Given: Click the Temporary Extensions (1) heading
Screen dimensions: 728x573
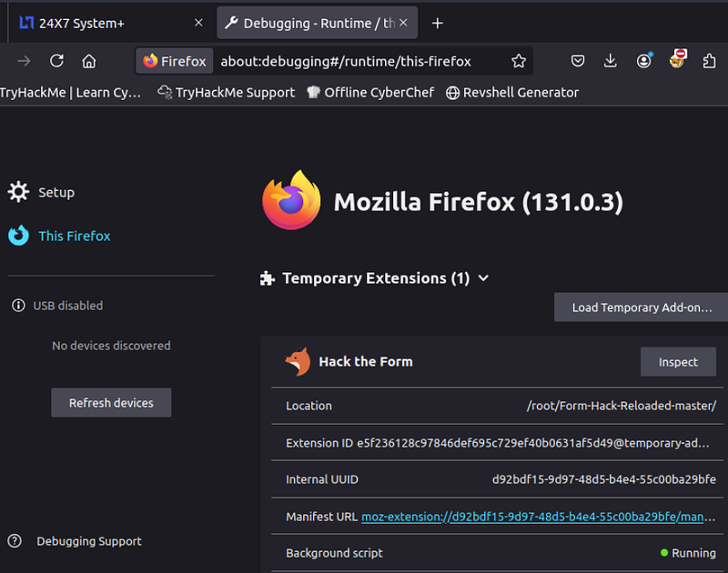Looking at the screenshot, I should pyautogui.click(x=376, y=278).
